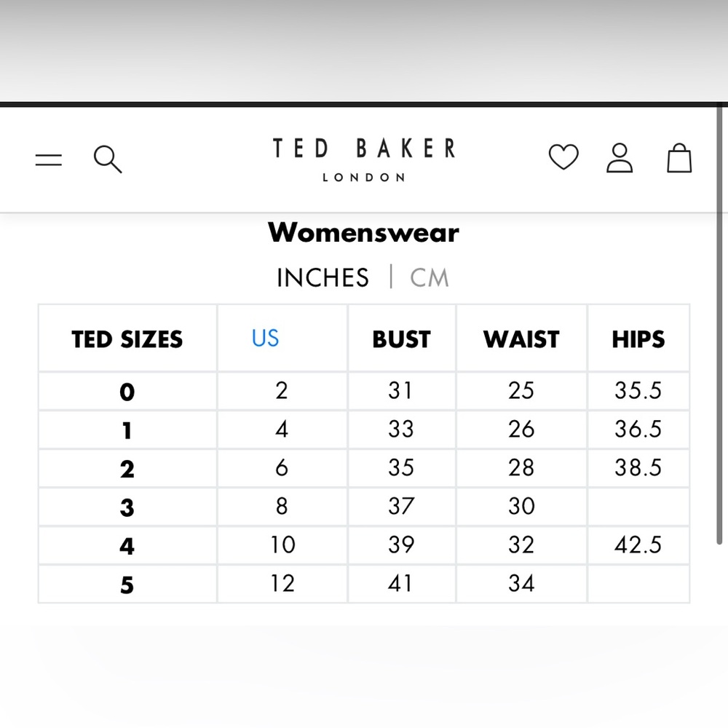
Task: Select bust value 35
Action: tap(400, 467)
